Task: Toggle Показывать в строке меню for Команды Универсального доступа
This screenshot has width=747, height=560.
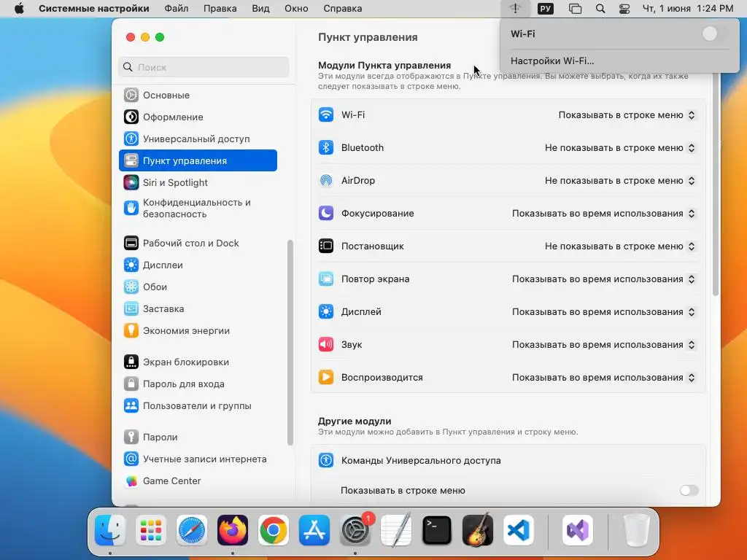Action: pyautogui.click(x=689, y=491)
